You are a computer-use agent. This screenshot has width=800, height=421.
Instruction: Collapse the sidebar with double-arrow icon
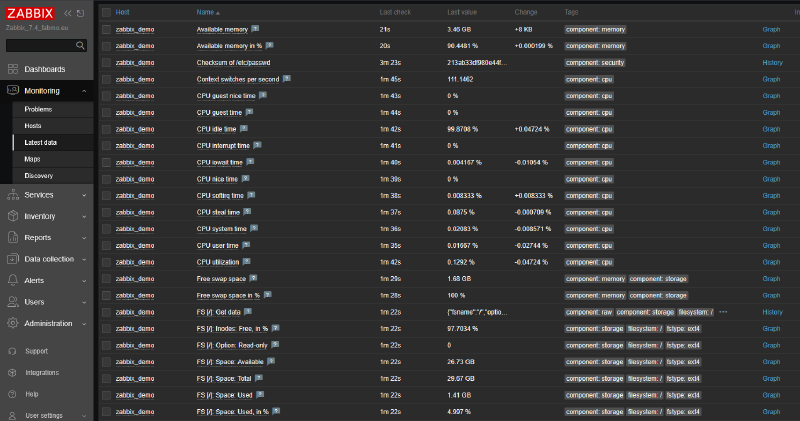tap(67, 13)
